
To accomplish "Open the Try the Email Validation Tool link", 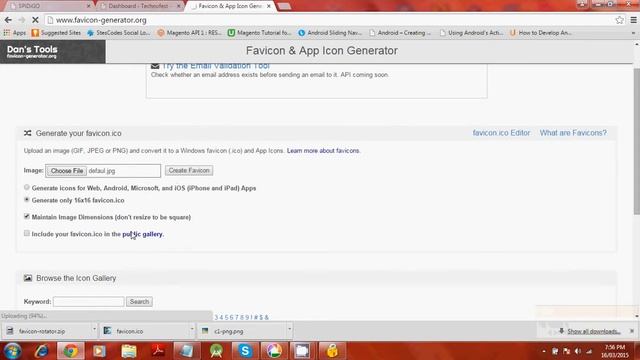I will point(216,66).
